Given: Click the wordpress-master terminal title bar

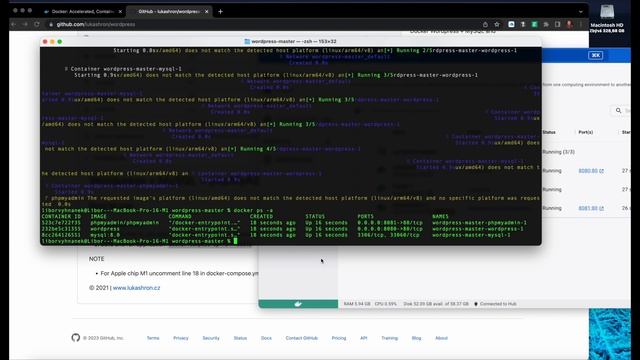Looking at the screenshot, I should [291, 41].
